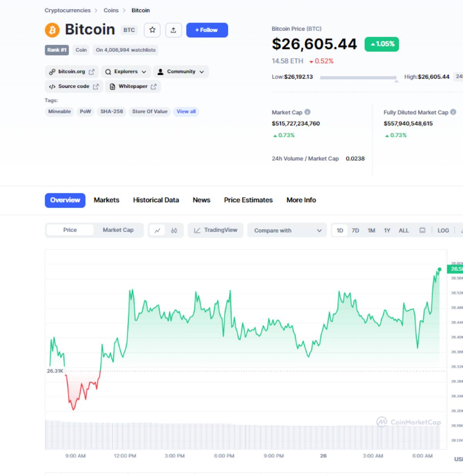This screenshot has height=476, width=463.
Task: Switch to line chart view icon
Action: click(x=157, y=230)
